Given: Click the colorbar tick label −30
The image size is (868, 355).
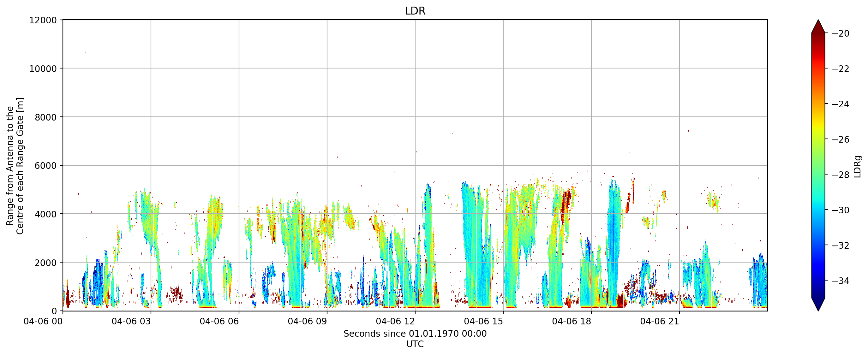Looking at the screenshot, I should 840,210.
